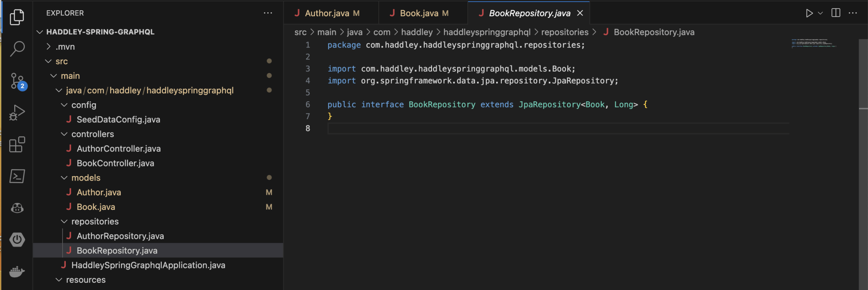This screenshot has width=868, height=290.
Task: Click the split editor right icon
Action: pos(836,13)
